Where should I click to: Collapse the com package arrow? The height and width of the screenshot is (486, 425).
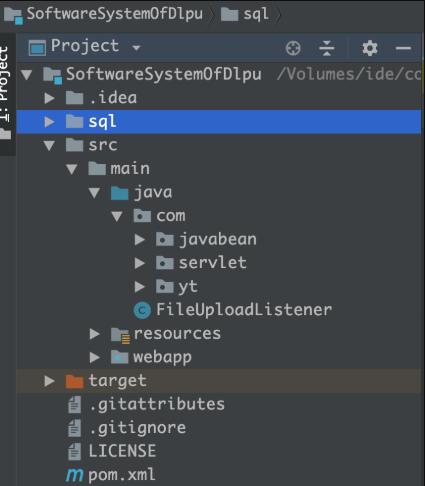click(x=117, y=216)
